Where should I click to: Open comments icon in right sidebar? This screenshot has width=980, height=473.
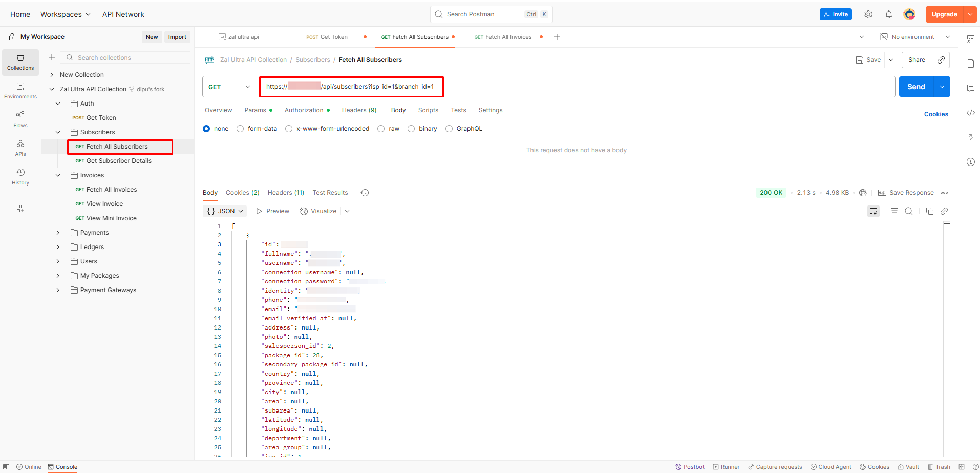pyautogui.click(x=970, y=88)
